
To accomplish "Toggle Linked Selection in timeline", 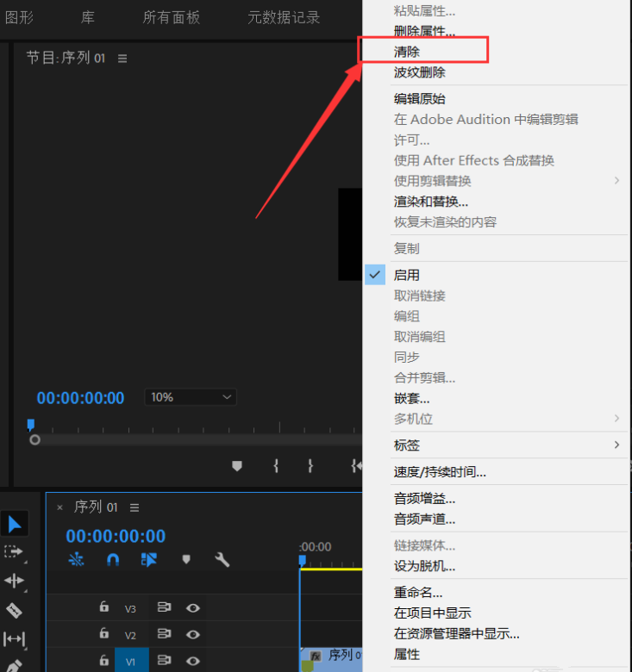I will [x=149, y=560].
